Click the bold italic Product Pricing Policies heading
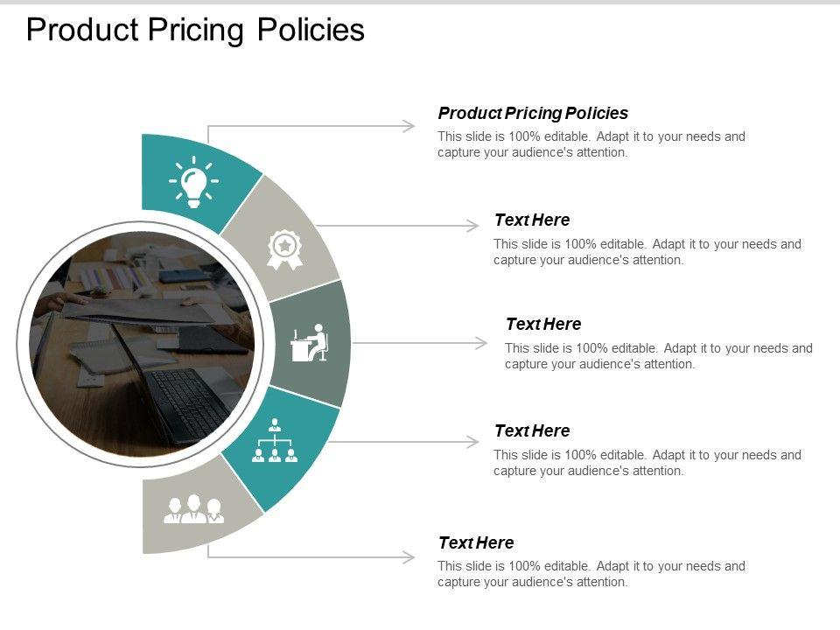The image size is (840, 630). [533, 113]
